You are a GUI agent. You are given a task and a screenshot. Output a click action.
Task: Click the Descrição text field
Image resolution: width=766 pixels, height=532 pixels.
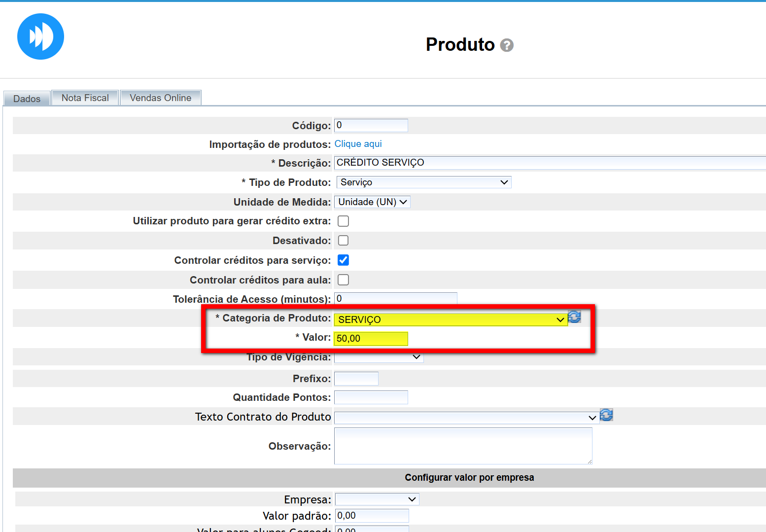[547, 163]
